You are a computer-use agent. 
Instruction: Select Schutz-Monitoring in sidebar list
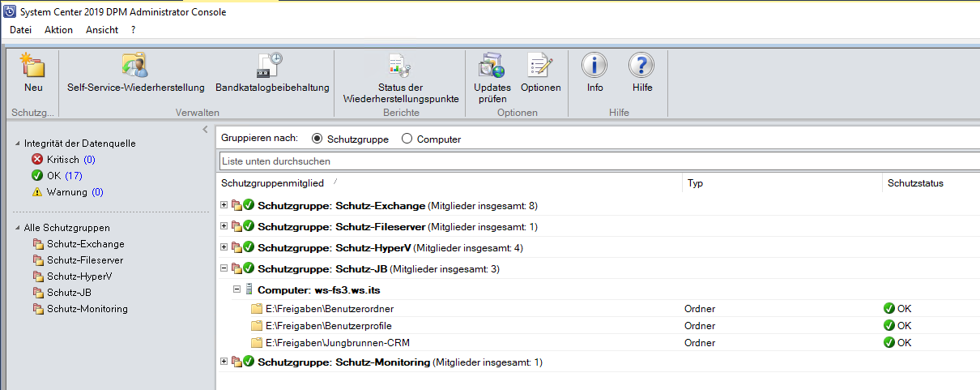(x=87, y=309)
